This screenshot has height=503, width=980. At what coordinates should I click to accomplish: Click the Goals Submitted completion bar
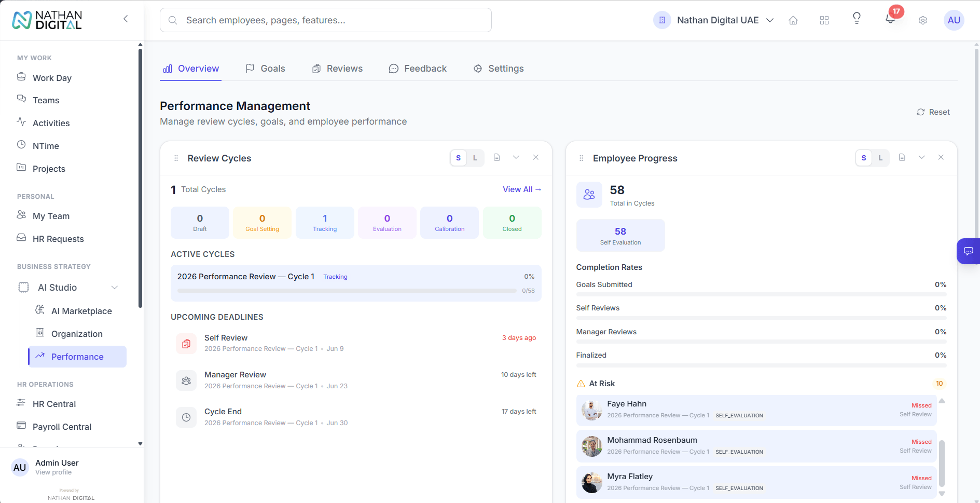point(761,294)
